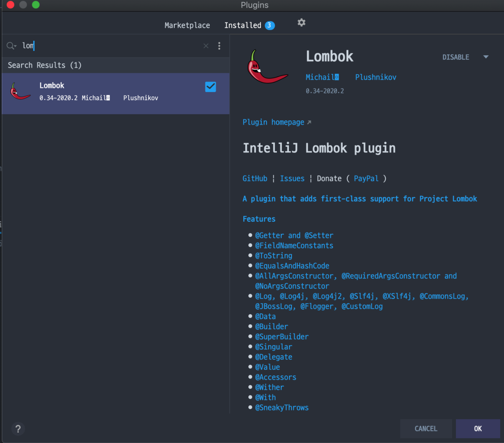The width and height of the screenshot is (504, 443).
Task: Expand the dropdown arrow next to Disable
Action: tap(486, 57)
